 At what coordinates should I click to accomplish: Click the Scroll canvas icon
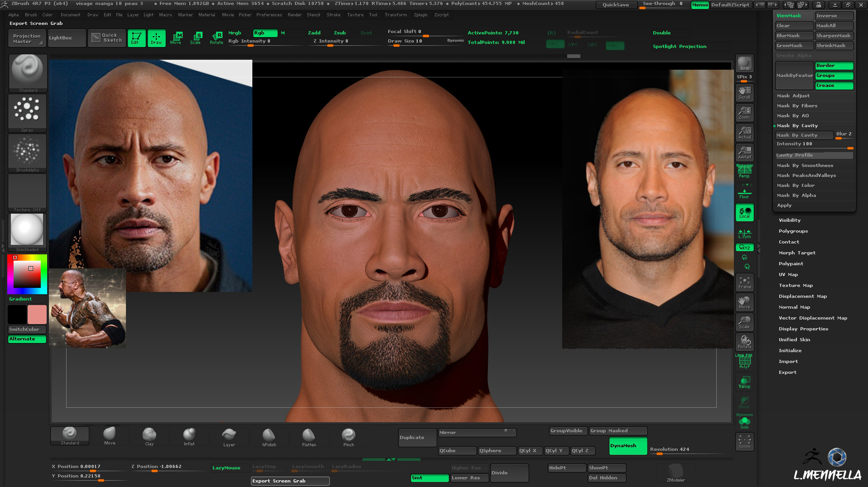pos(744,93)
